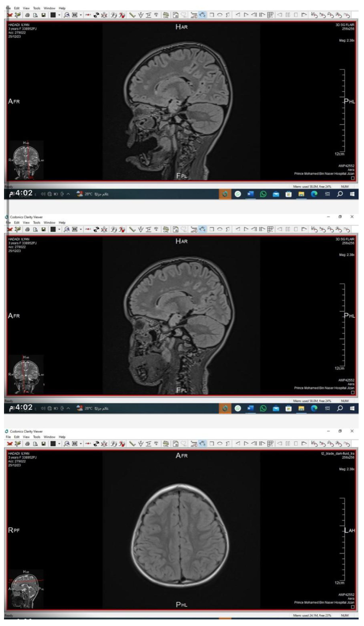This screenshot has height=626, width=364.
Task: Click the ruler measurement tool in the top window
Action: [x=132, y=15]
